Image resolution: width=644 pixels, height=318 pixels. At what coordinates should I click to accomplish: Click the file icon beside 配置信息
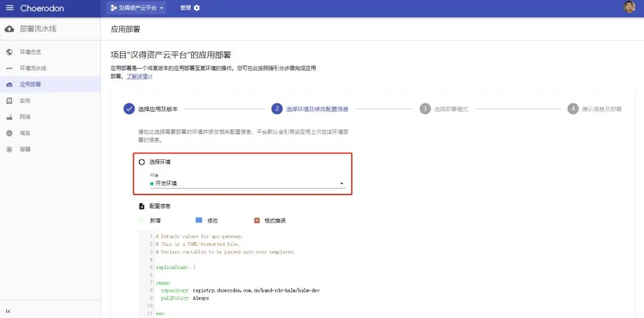click(142, 206)
